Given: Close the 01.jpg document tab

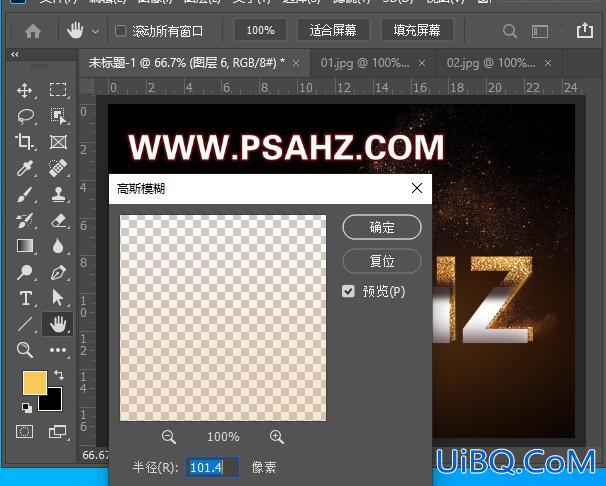Looking at the screenshot, I should (x=422, y=63).
